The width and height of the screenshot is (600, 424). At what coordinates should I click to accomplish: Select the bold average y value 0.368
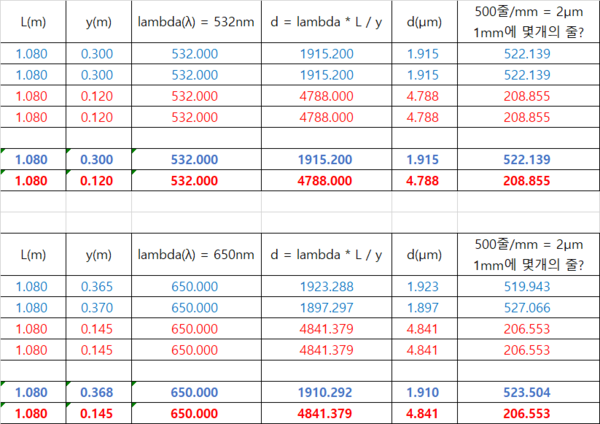pos(96,392)
